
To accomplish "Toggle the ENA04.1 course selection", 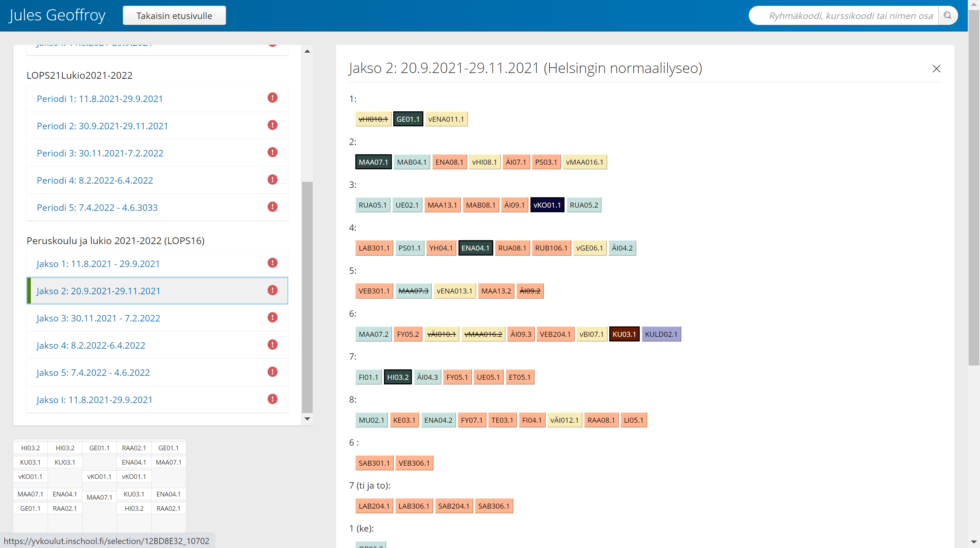I will (x=475, y=248).
